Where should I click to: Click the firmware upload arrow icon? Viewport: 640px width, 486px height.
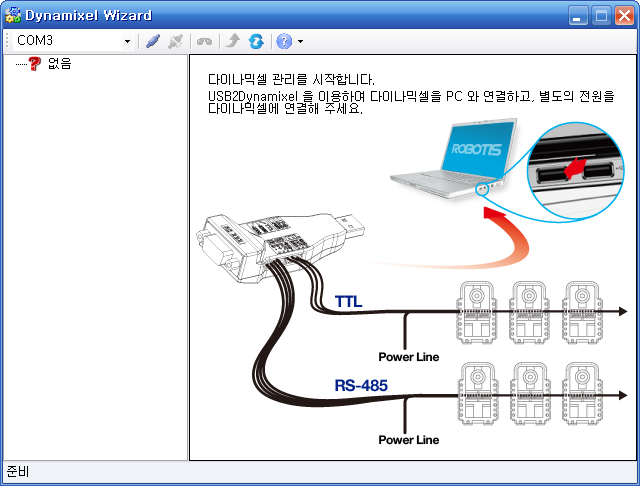point(233,41)
